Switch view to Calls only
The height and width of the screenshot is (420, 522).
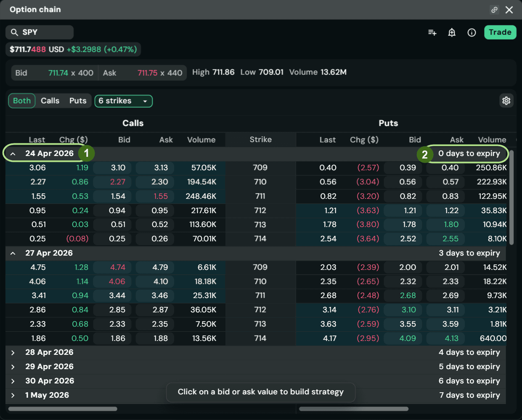coord(50,101)
